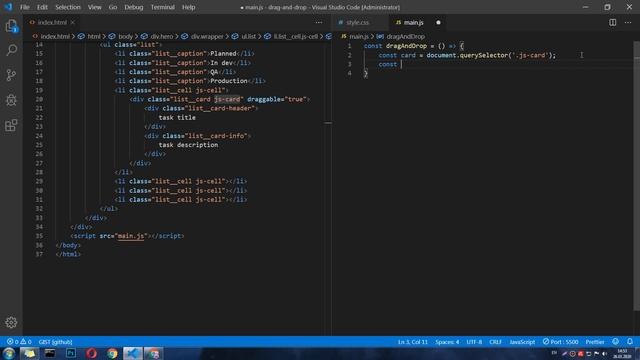Viewport: 640px width, 360px height.
Task: Click GIST [github] status bar item
Action: 55,342
